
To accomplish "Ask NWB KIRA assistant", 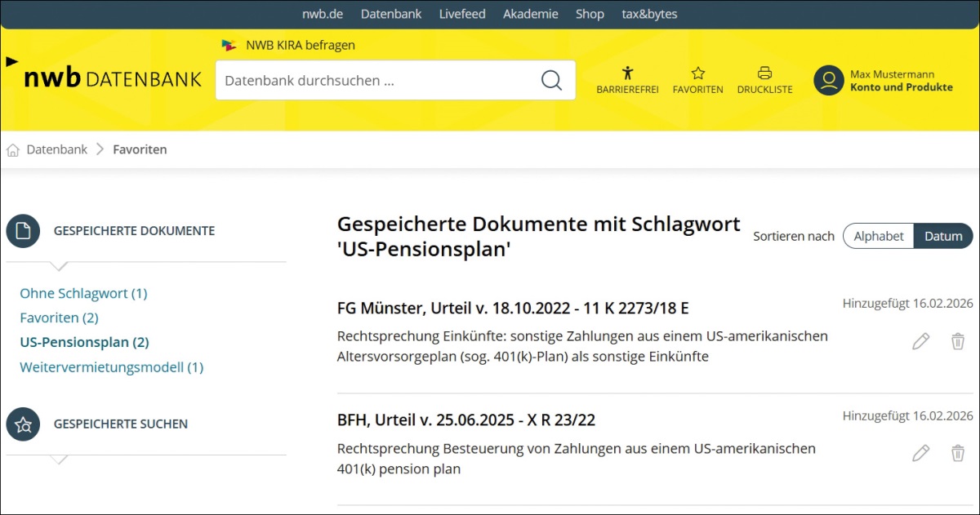I will [300, 45].
